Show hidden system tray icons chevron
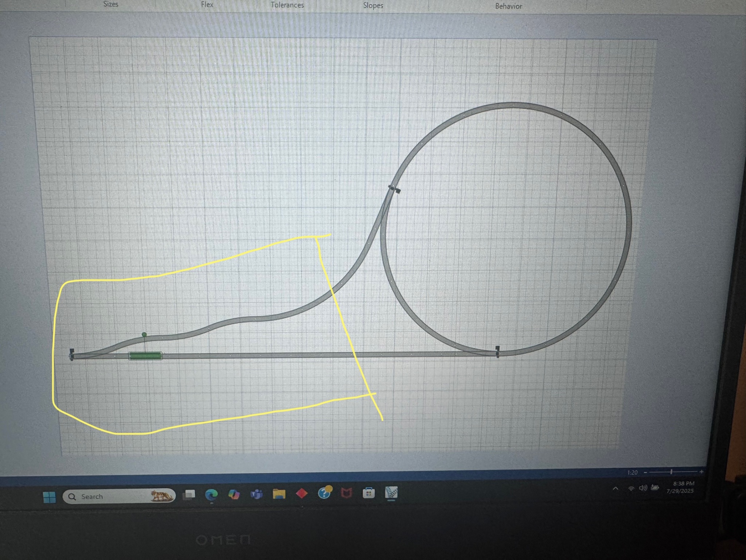Image resolution: width=746 pixels, height=560 pixels. point(616,488)
